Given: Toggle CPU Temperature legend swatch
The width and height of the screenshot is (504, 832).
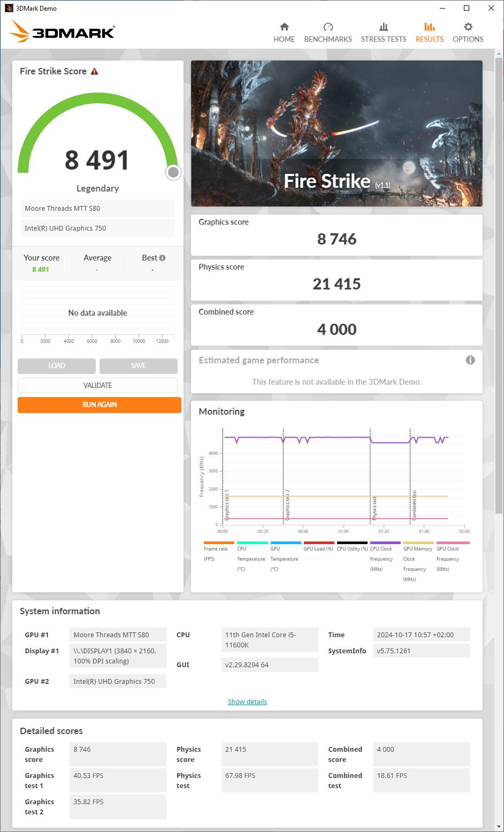Looking at the screenshot, I should 252,543.
